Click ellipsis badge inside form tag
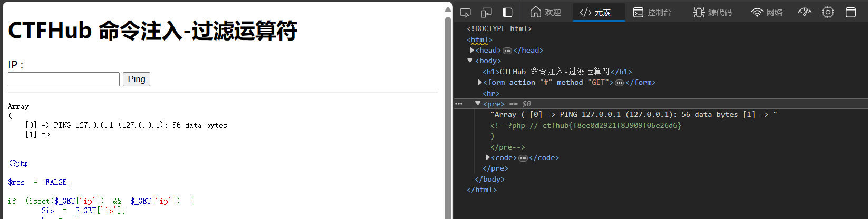Viewport: 868px width, 219px height. tap(620, 83)
